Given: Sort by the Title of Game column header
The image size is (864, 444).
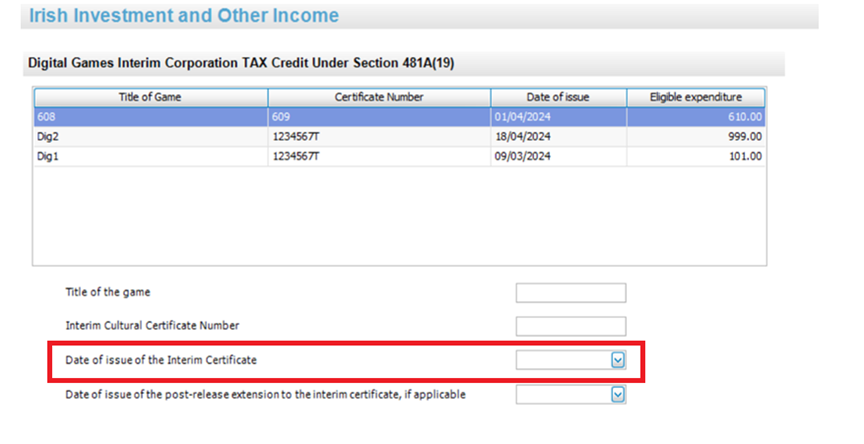Looking at the screenshot, I should coord(151,98).
